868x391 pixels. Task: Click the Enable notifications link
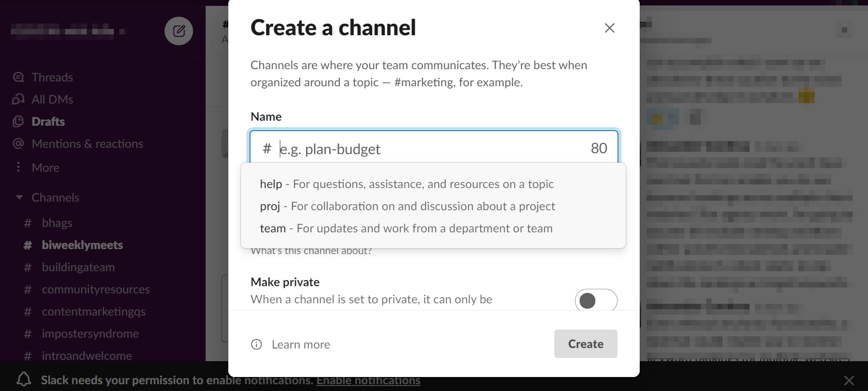click(368, 380)
